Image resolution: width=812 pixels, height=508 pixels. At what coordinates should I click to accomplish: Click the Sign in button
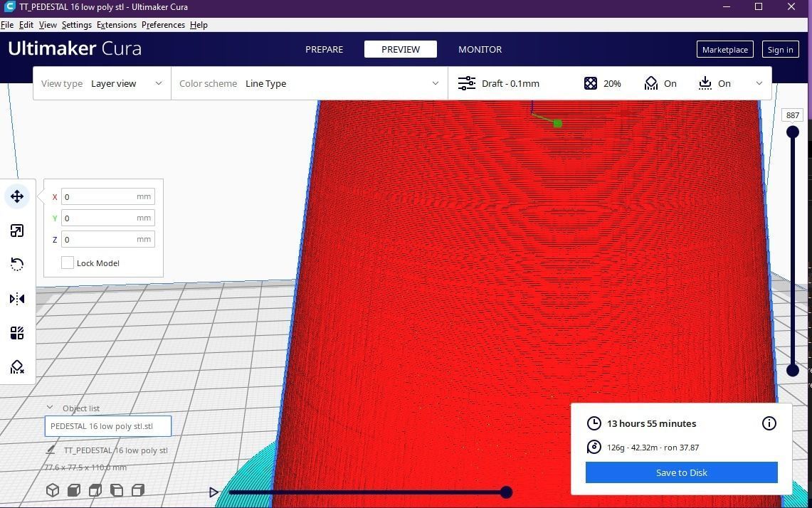[781, 50]
